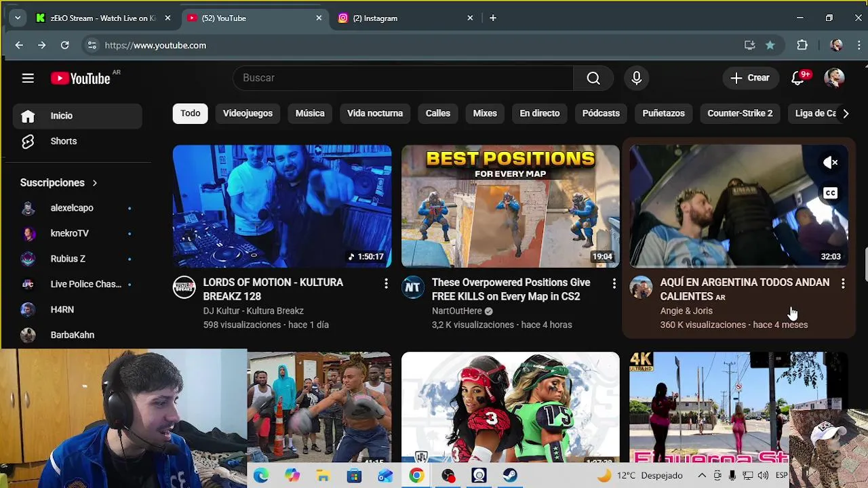The height and width of the screenshot is (488, 868).
Task: Open site information icon beside URL
Action: [92, 45]
